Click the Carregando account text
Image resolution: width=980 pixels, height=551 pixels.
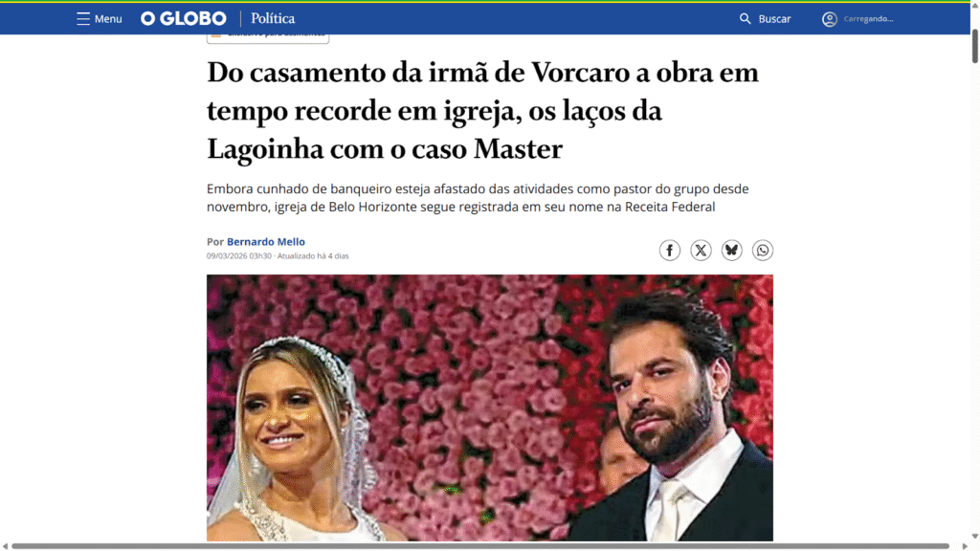(868, 19)
